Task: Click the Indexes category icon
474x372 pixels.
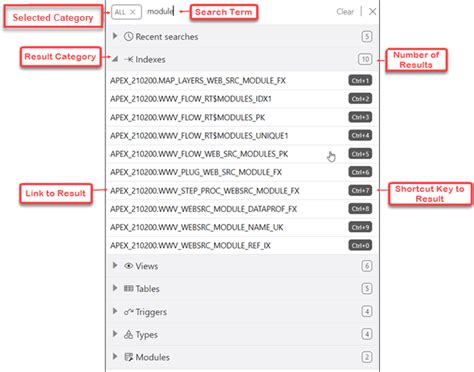Action: click(129, 59)
